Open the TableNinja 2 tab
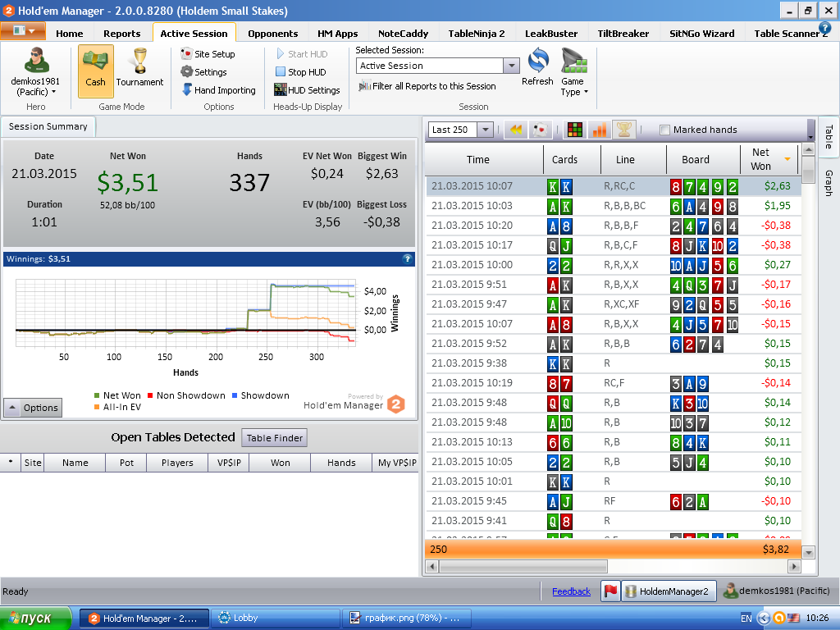This screenshot has width=840, height=630. coord(477,33)
